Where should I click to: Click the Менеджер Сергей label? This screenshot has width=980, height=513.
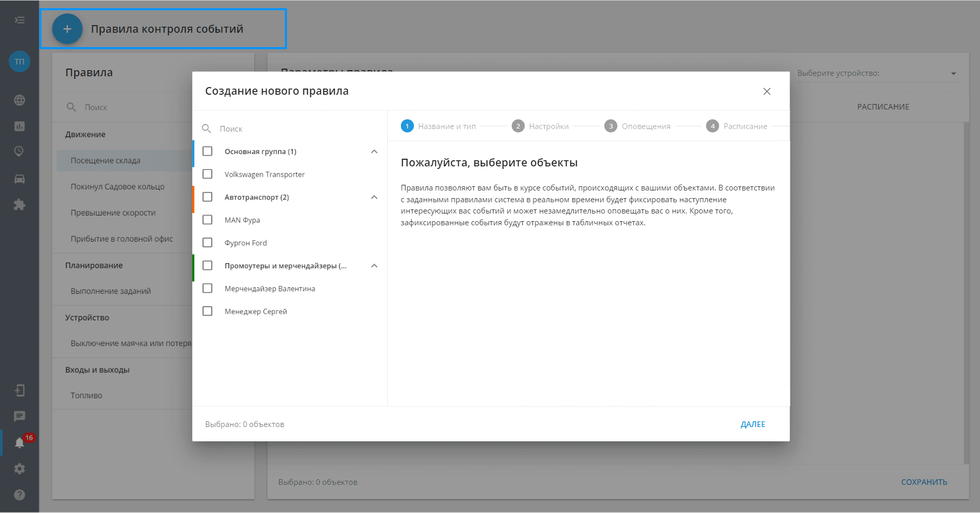256,311
